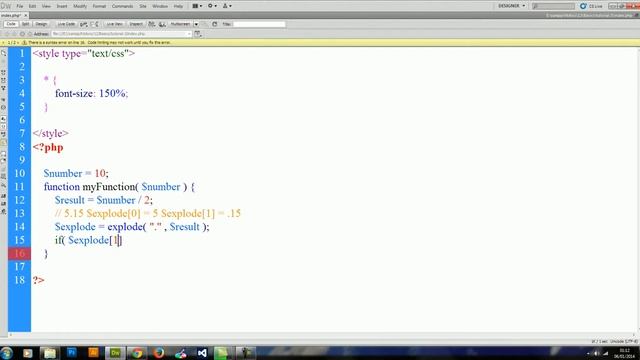Open the Layout dropdown in menu bar
640x360 pixels.
[x=197, y=6]
